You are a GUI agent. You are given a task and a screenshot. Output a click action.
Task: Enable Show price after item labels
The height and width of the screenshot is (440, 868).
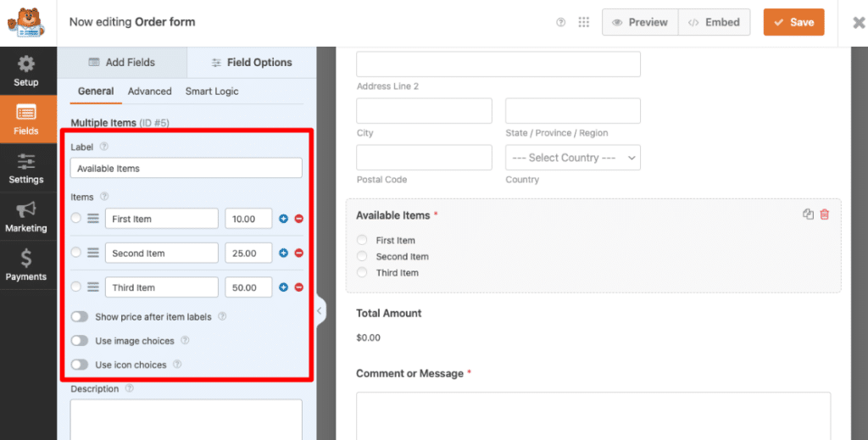point(80,316)
